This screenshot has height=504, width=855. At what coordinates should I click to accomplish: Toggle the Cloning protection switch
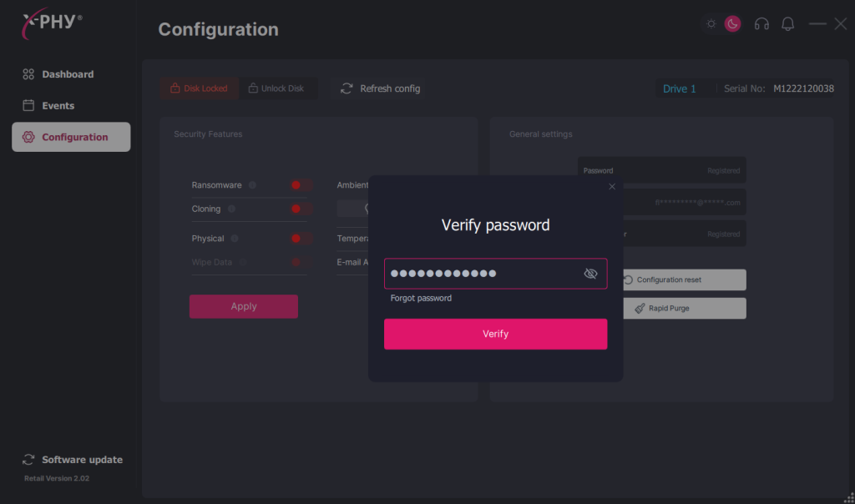tap(300, 209)
